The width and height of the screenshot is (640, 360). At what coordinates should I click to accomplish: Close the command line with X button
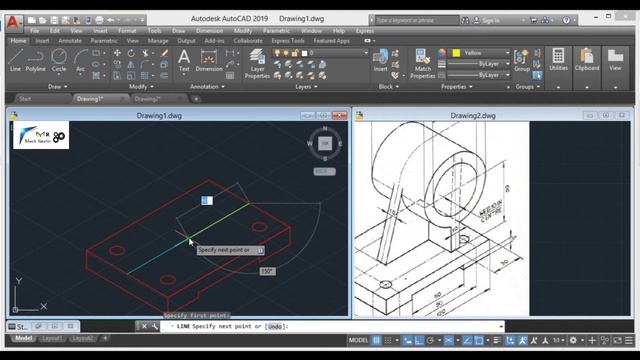coord(144,326)
